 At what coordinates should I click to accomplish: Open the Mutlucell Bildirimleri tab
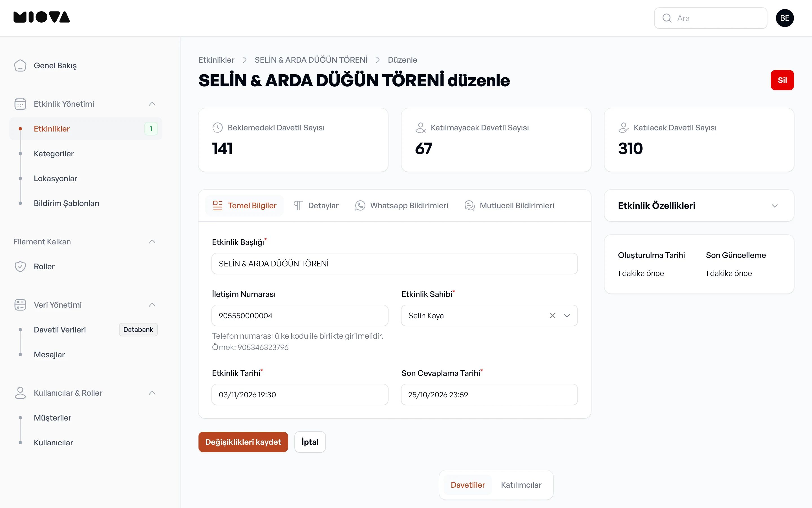(x=509, y=206)
